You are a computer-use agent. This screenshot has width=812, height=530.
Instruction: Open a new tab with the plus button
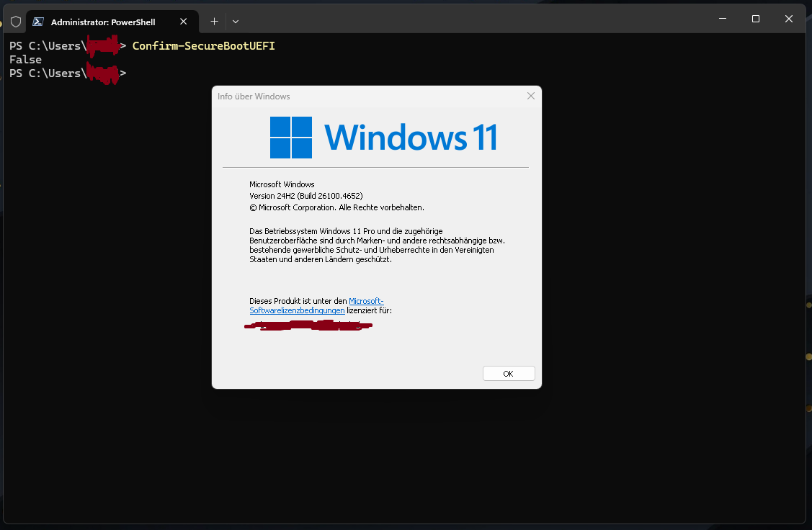pos(214,21)
